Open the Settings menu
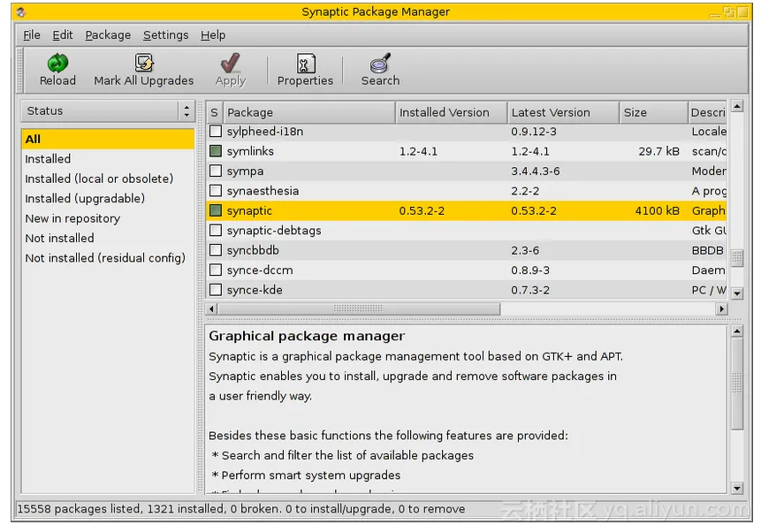 tap(165, 35)
